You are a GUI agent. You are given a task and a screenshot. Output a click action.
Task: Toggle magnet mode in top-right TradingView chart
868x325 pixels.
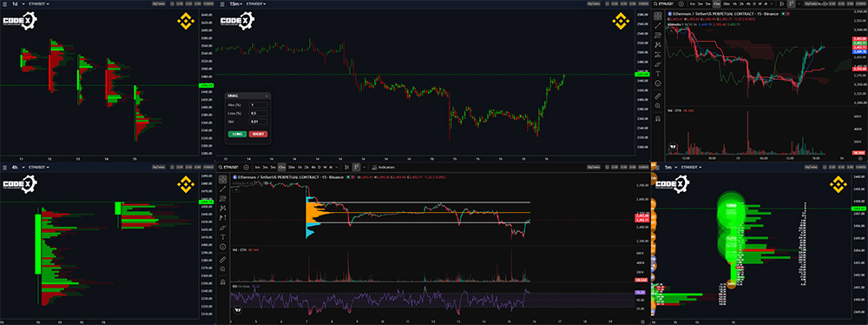(x=658, y=118)
